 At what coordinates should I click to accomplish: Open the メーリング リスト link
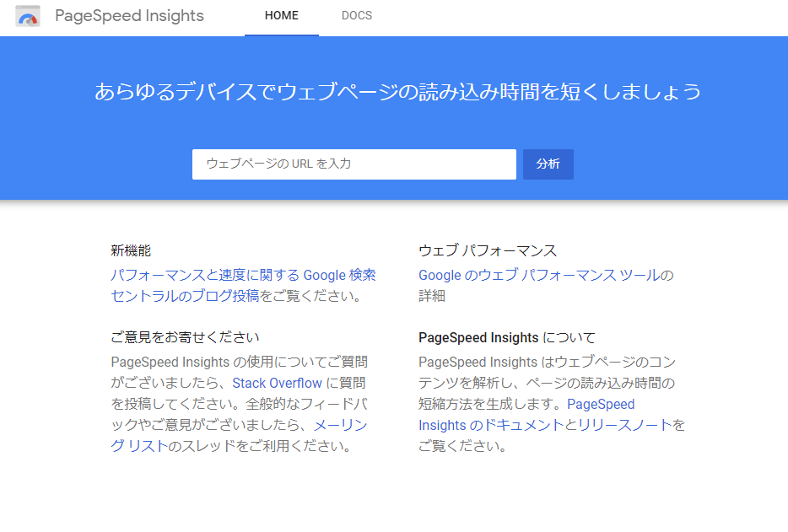240,435
